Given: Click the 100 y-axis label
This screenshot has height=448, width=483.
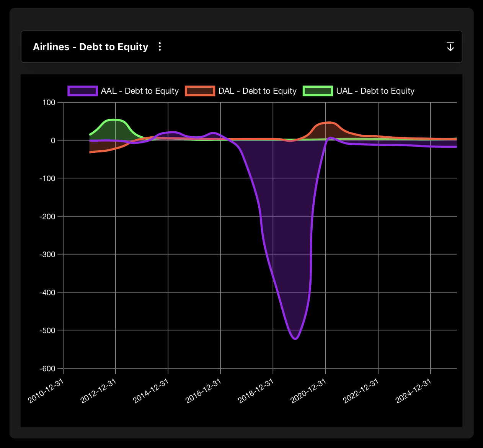Looking at the screenshot, I should (49, 102).
